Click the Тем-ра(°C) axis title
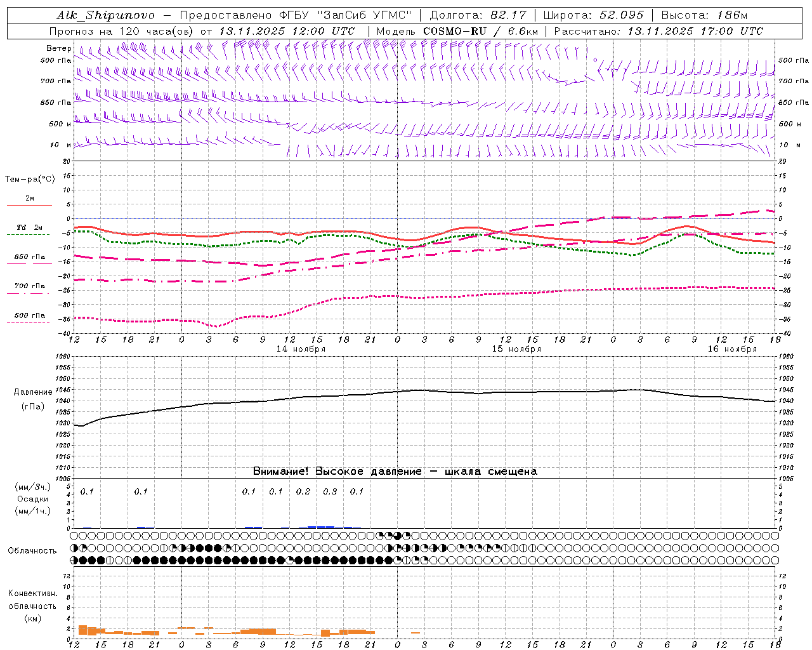The image size is (812, 650). click(30, 180)
